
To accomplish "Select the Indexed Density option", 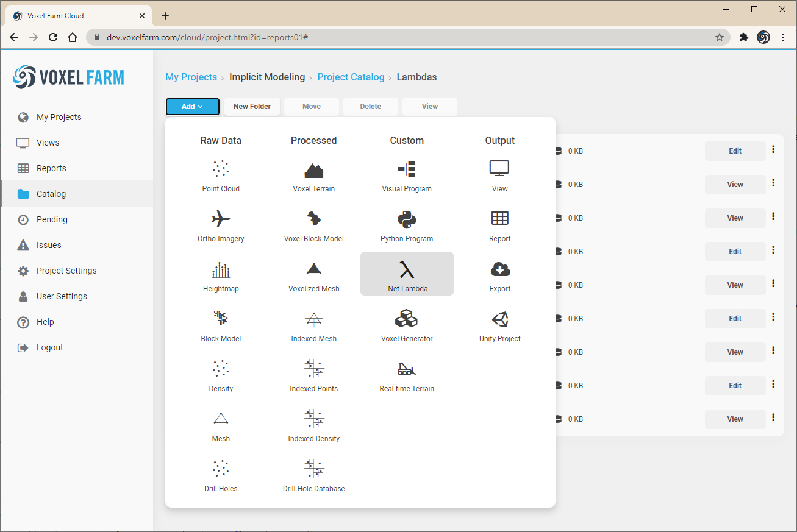I will click(x=314, y=427).
